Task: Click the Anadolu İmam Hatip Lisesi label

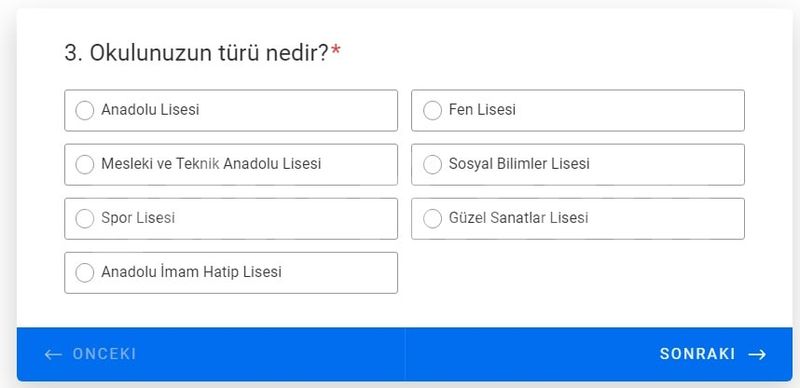Action: (191, 272)
